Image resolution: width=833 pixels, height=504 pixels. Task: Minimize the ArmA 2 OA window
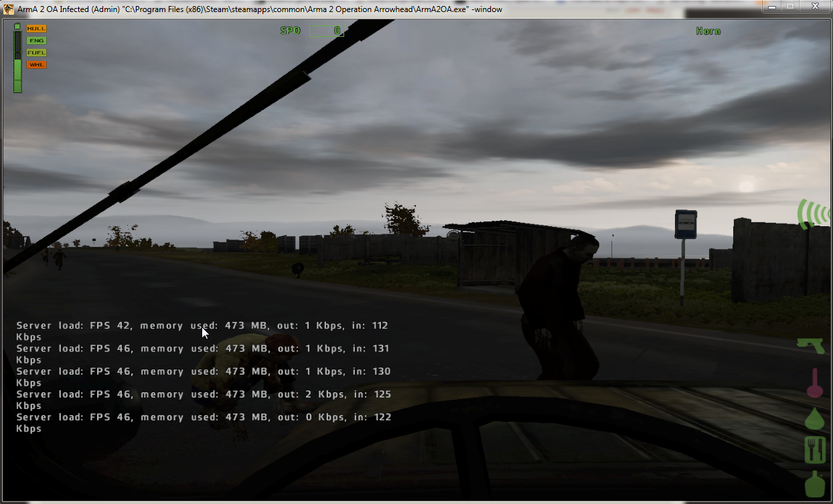pos(771,6)
